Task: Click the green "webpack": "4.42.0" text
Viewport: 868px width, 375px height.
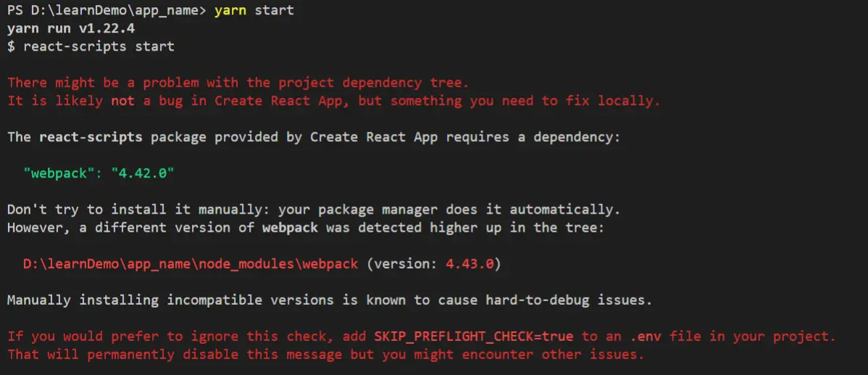Action: click(99, 173)
